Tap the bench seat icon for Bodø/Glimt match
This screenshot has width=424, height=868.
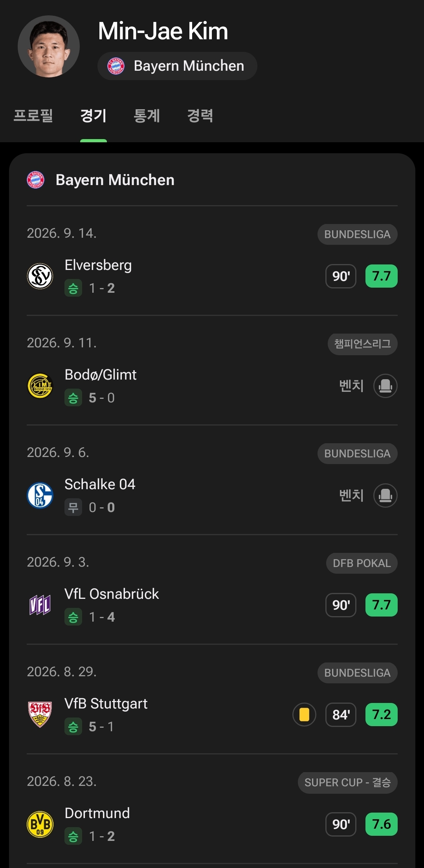[385, 386]
